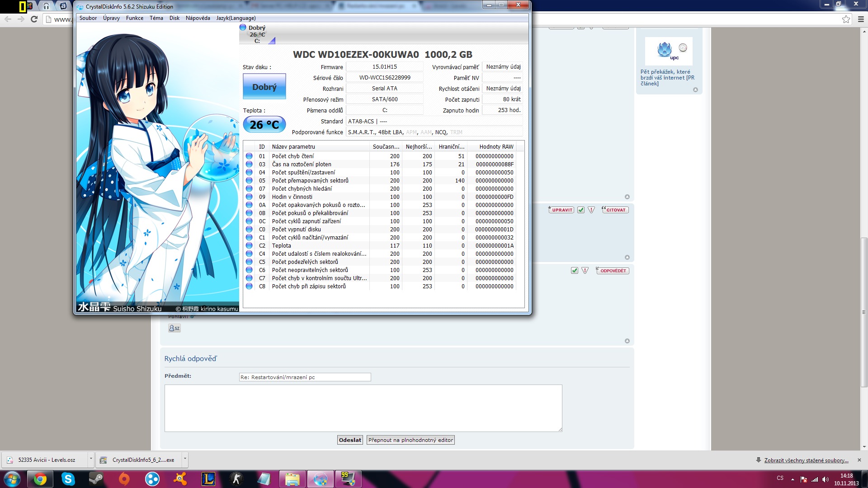868x488 pixels.
Task: Click green checkmark next to UPRAVIT
Action: 581,210
